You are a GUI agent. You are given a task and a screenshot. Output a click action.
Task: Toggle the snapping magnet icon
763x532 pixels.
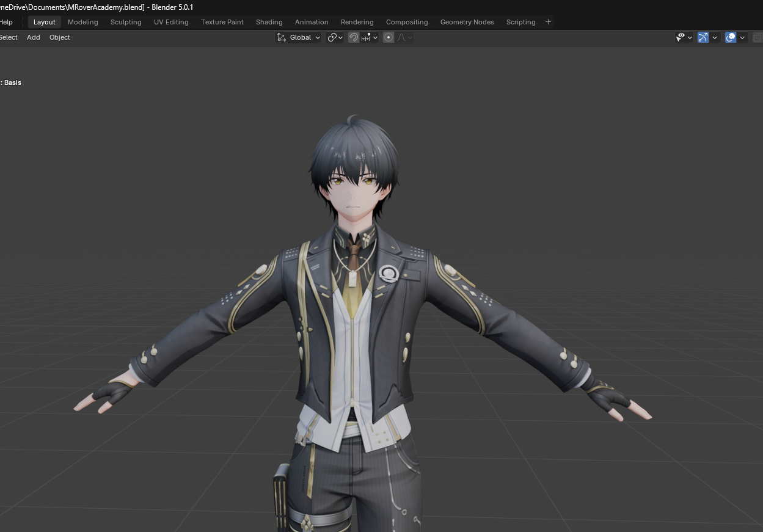354,37
